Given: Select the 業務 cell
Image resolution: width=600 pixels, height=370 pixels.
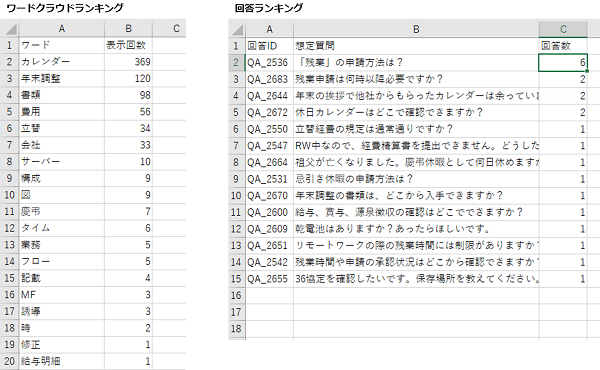Looking at the screenshot, I should point(62,245).
